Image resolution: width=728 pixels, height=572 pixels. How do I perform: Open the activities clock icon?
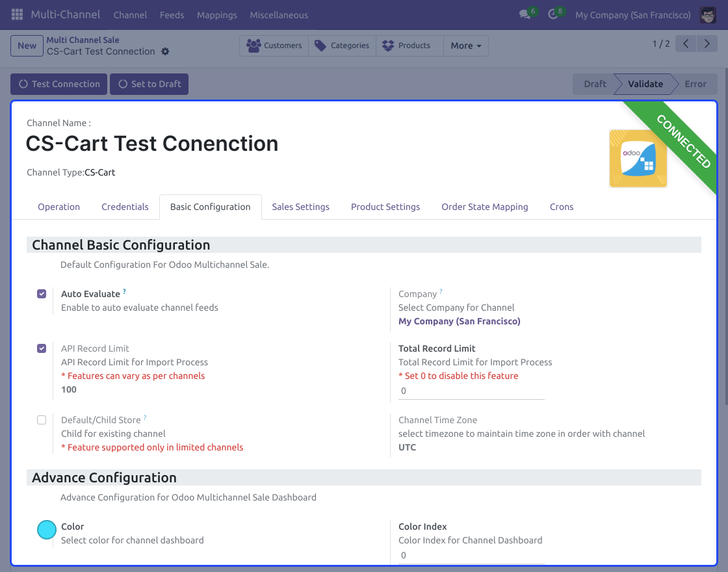click(552, 14)
